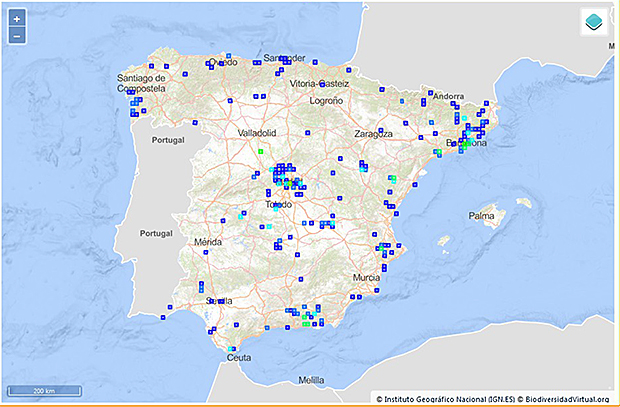Screen dimensions: 620x407
Task: Zoom out of the map
Action: (x=17, y=36)
